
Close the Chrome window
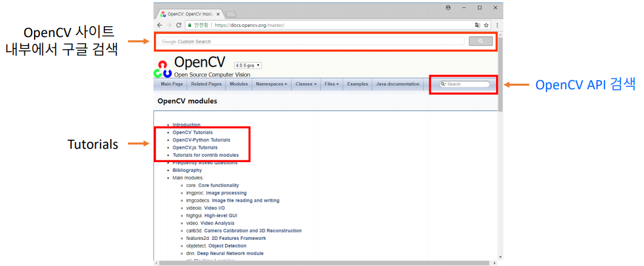tap(495, 7)
